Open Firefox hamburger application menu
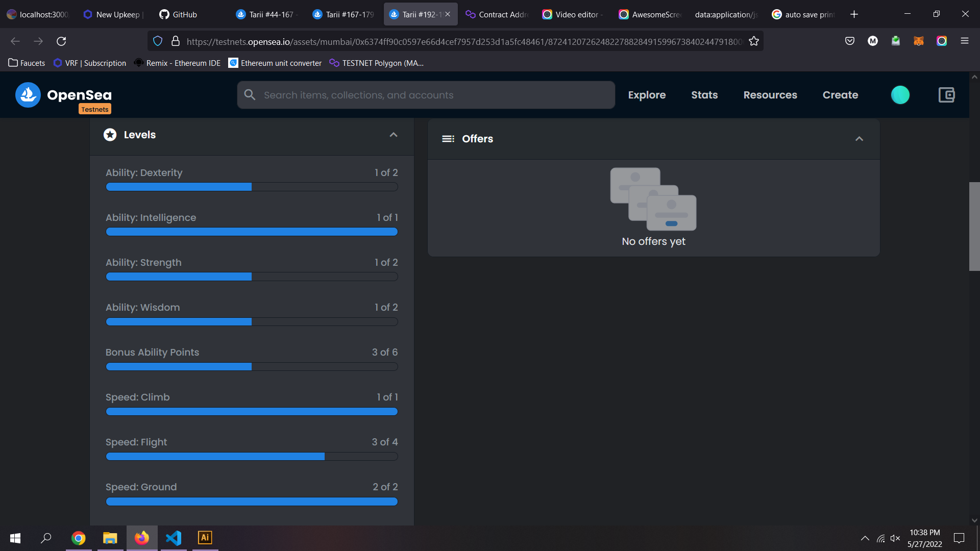980x551 pixels. (964, 41)
